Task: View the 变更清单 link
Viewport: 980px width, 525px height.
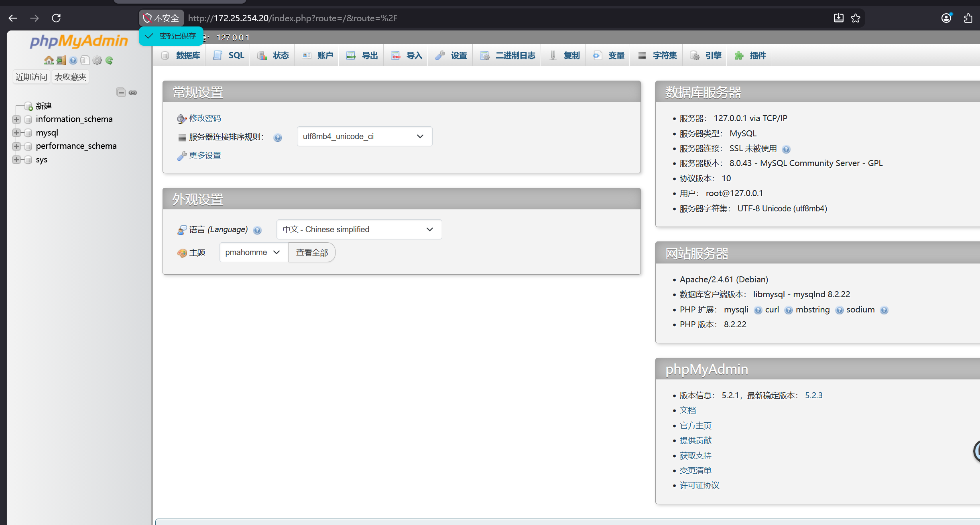Action: pos(695,470)
